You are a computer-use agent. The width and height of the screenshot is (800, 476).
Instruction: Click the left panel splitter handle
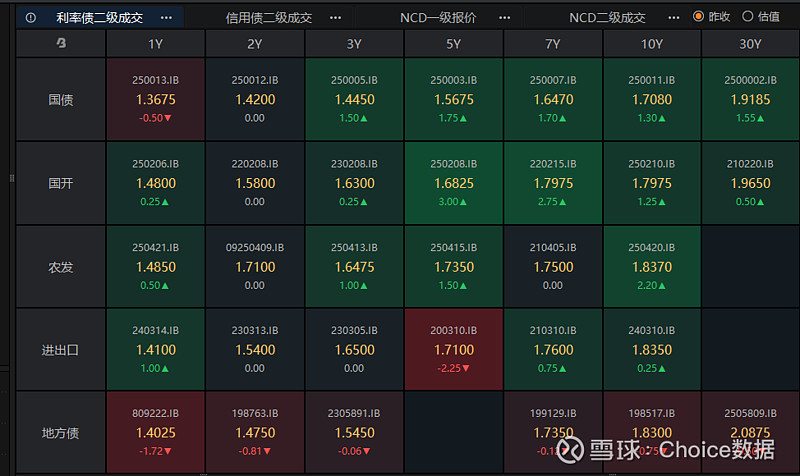(12, 178)
